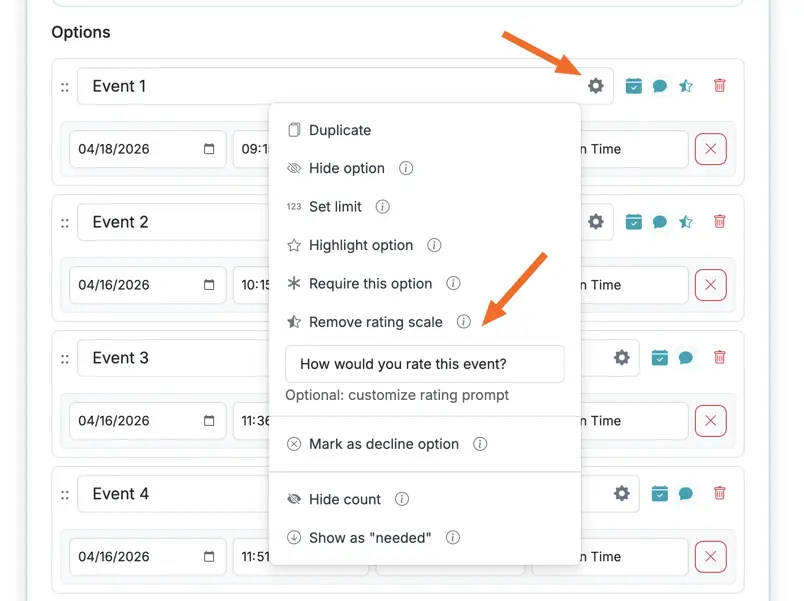Delete Event 3 with the trash icon
Image resolution: width=804 pixels, height=601 pixels.
[x=719, y=357]
